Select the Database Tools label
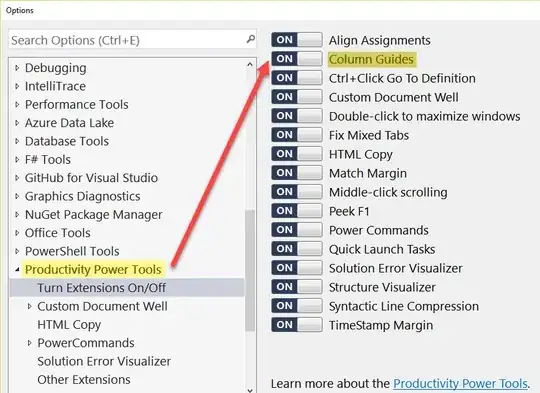540x393 pixels. [67, 141]
